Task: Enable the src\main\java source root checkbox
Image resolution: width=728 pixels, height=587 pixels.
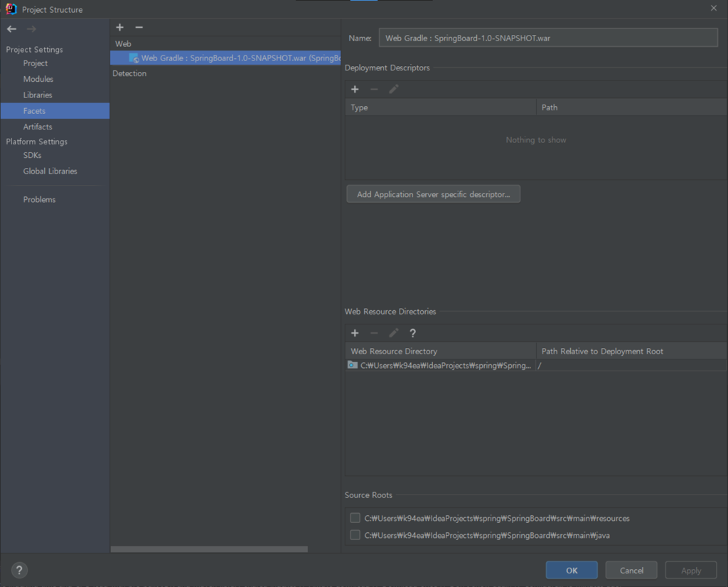Action: (x=355, y=535)
